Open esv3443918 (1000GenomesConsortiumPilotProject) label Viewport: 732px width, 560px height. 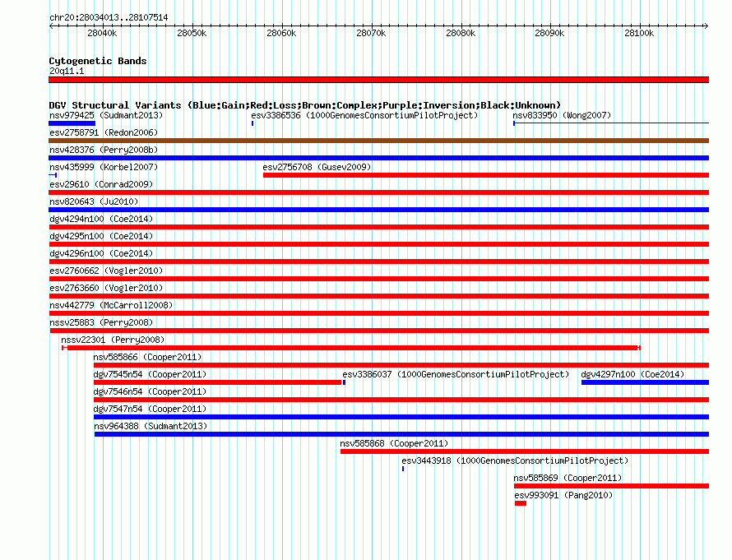(515, 460)
